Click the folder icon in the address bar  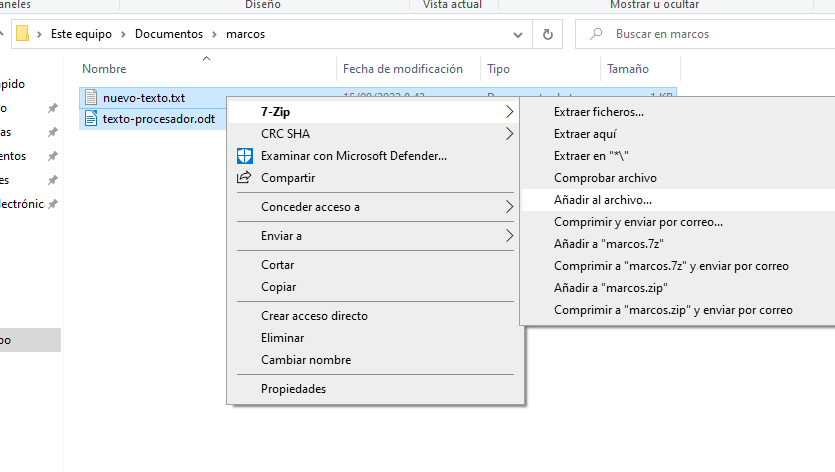pyautogui.click(x=22, y=34)
